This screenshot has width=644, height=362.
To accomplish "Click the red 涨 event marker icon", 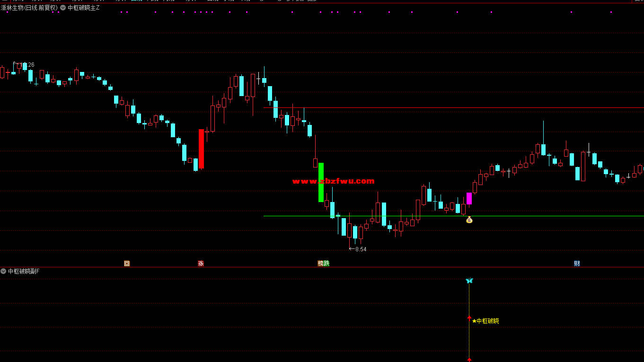I will pyautogui.click(x=201, y=264).
